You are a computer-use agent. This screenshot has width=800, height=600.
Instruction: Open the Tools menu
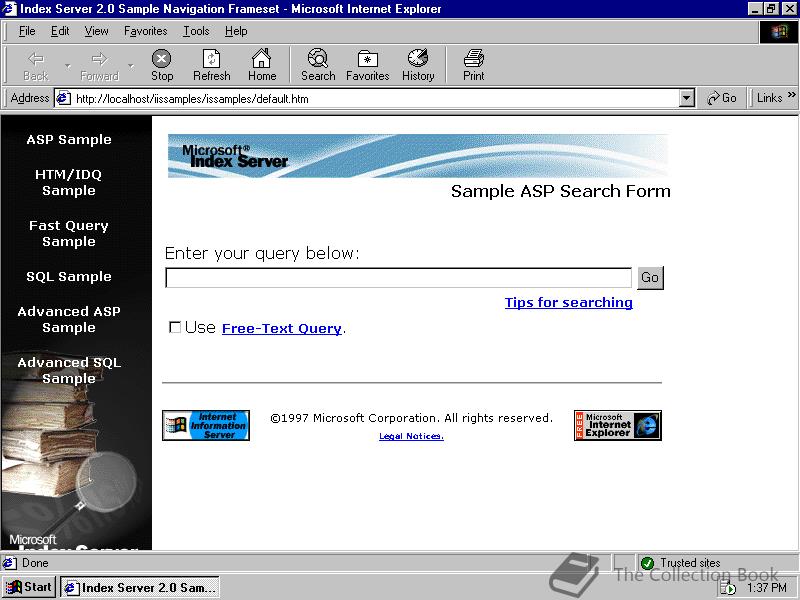tap(196, 31)
